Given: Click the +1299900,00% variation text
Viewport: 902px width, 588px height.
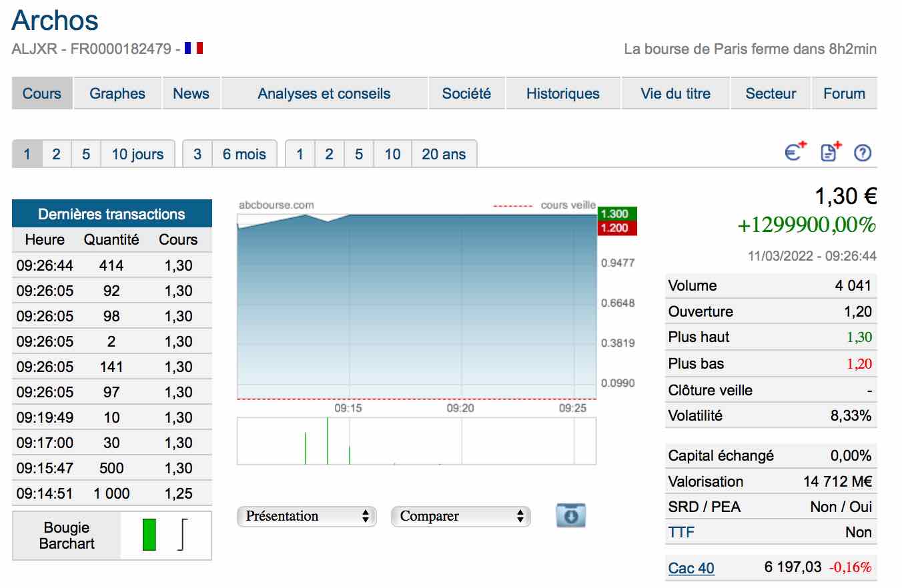Looking at the screenshot, I should 807,225.
